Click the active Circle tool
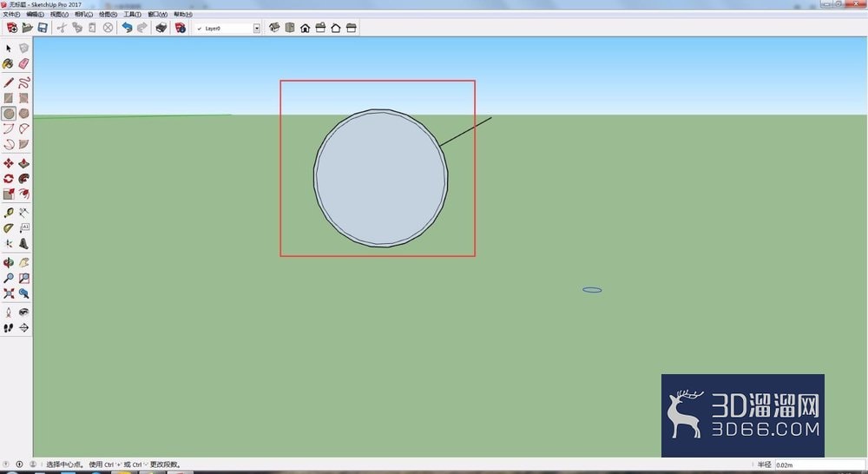Image resolution: width=868 pixels, height=474 pixels. (x=9, y=114)
